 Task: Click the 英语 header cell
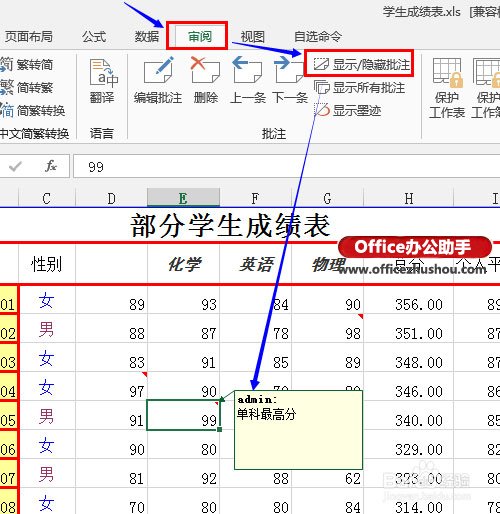pyautogui.click(x=256, y=264)
